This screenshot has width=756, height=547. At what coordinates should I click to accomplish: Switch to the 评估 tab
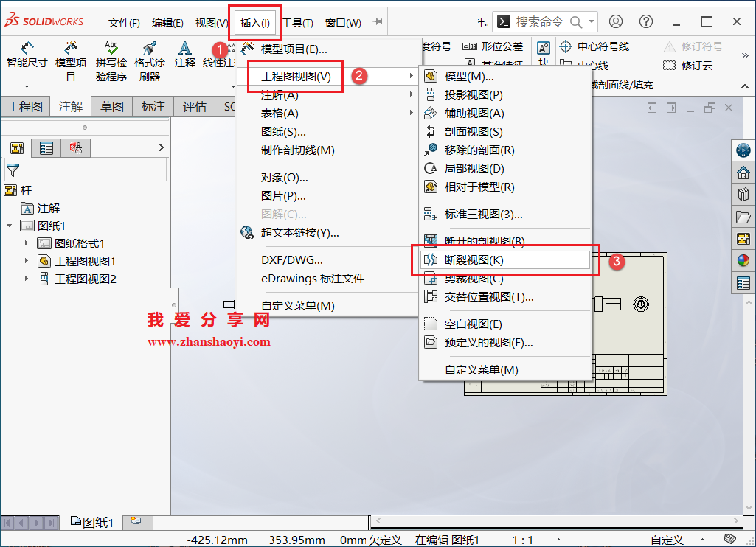[x=193, y=106]
